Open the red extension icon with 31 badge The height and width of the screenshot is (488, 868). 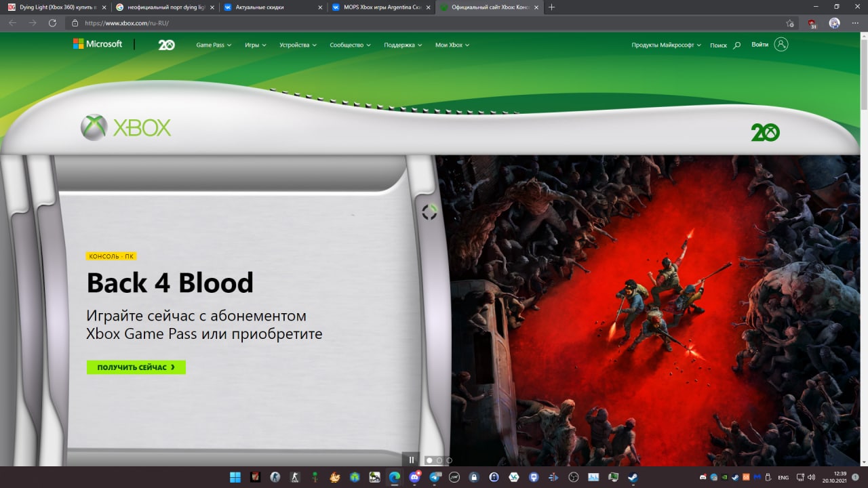(812, 23)
